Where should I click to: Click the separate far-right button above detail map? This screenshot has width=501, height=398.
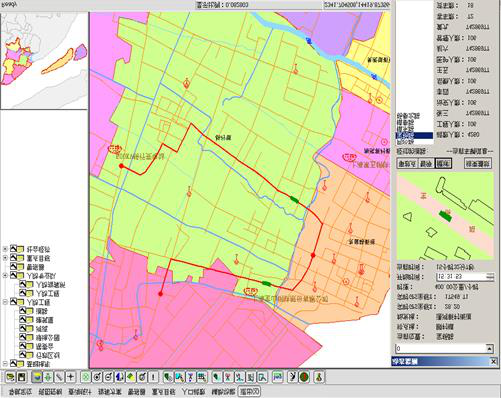pos(478,163)
